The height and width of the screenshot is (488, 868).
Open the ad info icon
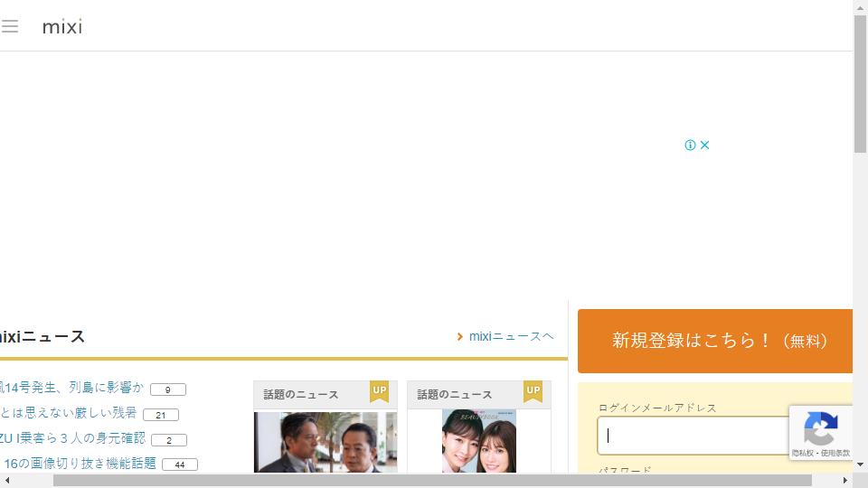pyautogui.click(x=690, y=145)
